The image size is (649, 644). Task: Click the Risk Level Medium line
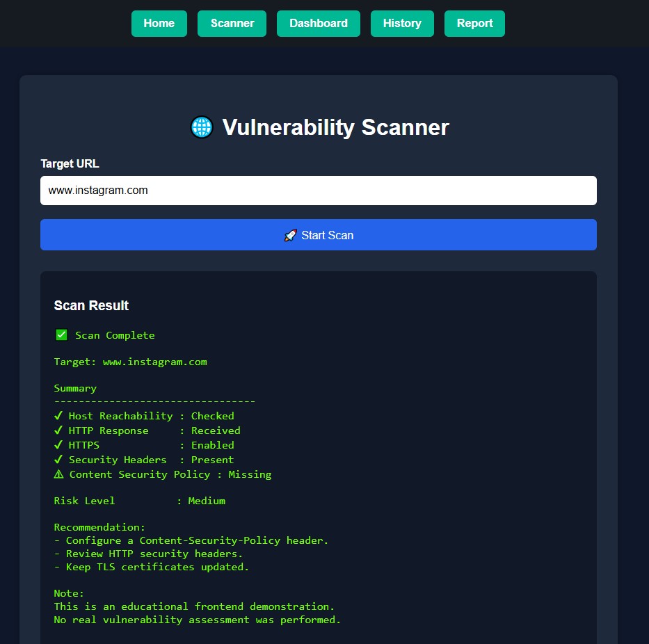pyautogui.click(x=140, y=501)
